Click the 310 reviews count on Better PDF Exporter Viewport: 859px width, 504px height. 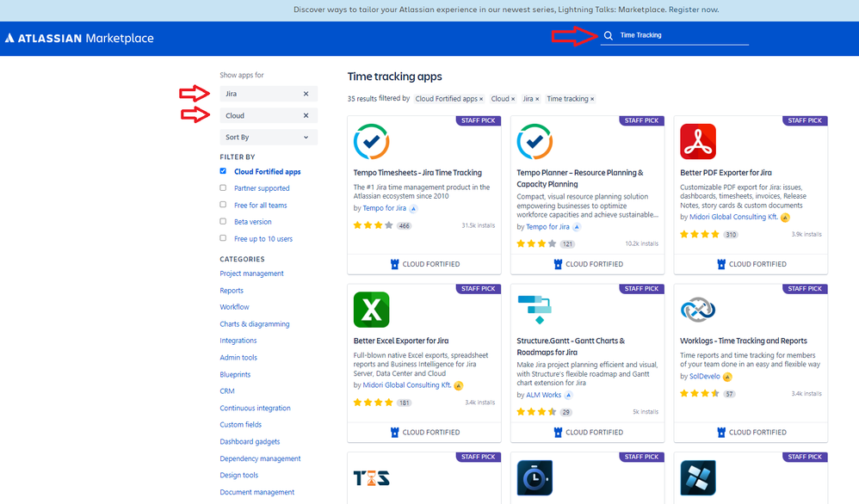point(731,235)
